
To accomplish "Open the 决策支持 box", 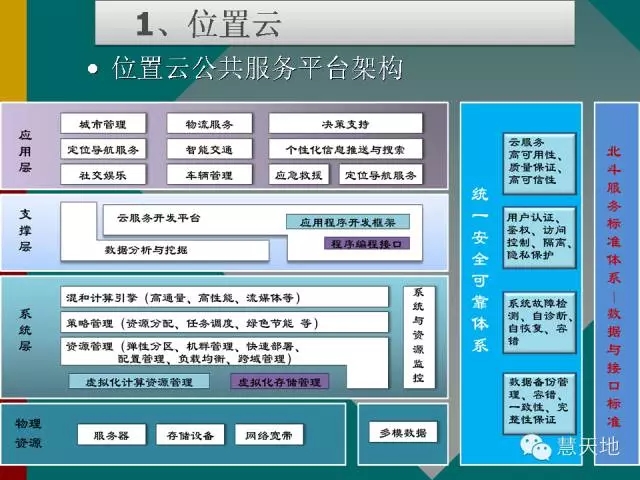I will [x=345, y=125].
